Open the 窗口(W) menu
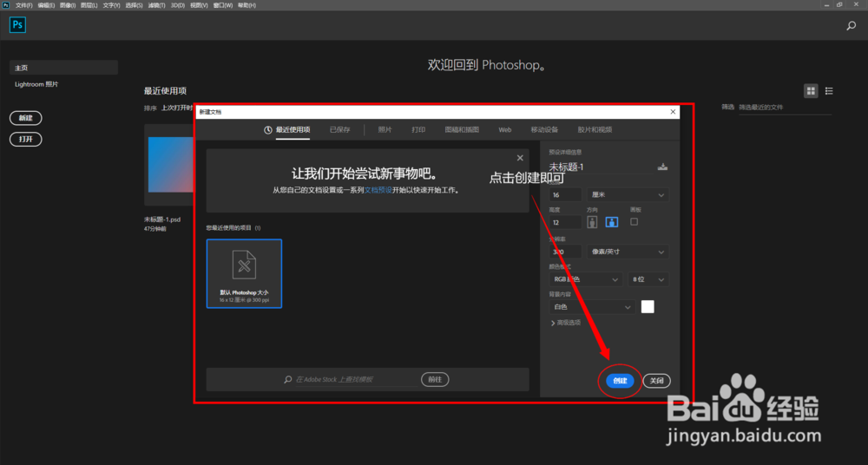Image resolution: width=868 pixels, height=465 pixels. pos(222,5)
